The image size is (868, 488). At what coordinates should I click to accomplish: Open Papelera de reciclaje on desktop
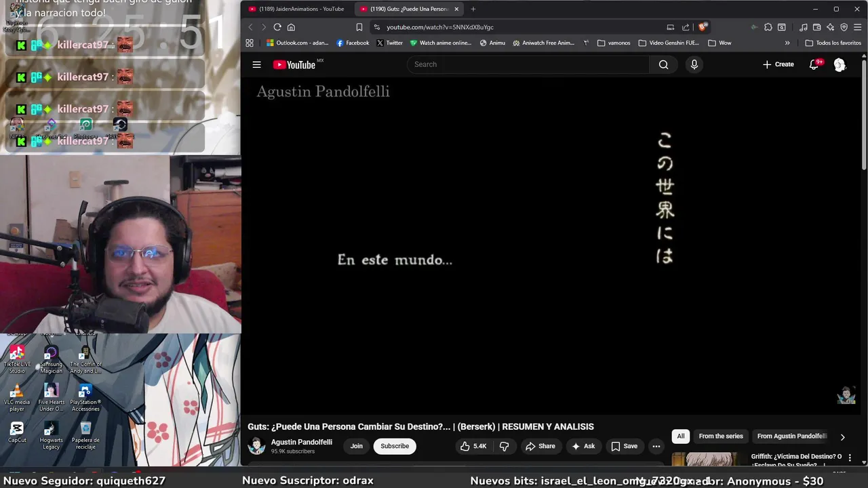tap(85, 436)
